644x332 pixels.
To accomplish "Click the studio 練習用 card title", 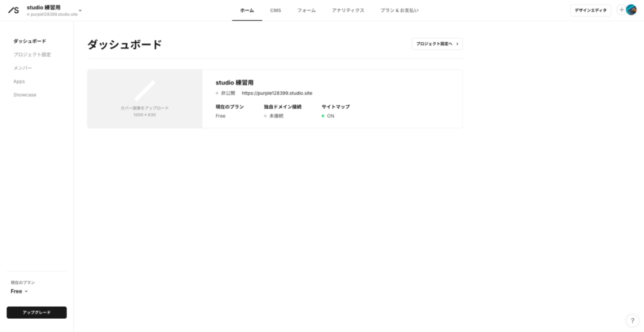I will click(235, 82).
